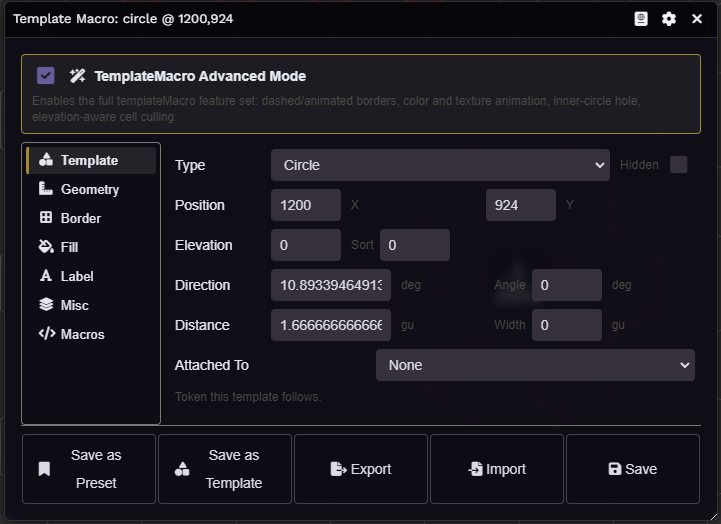Click the shapes icon on Save as Template

[182, 469]
